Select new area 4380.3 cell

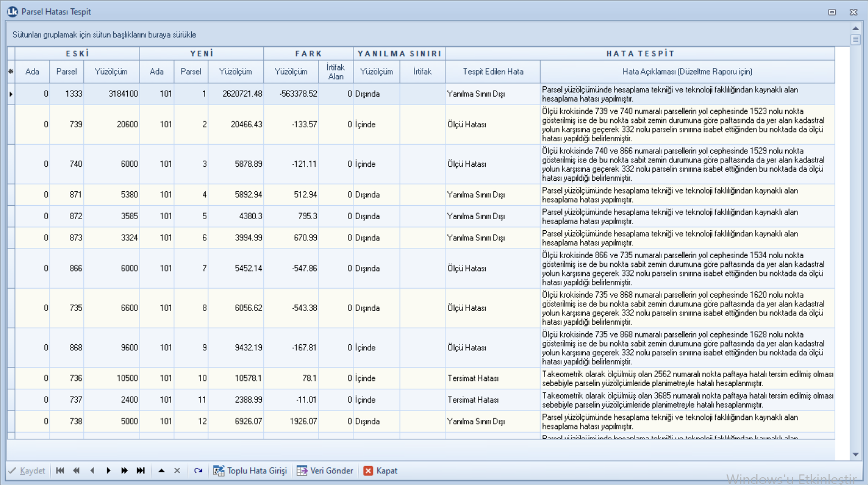tap(236, 216)
